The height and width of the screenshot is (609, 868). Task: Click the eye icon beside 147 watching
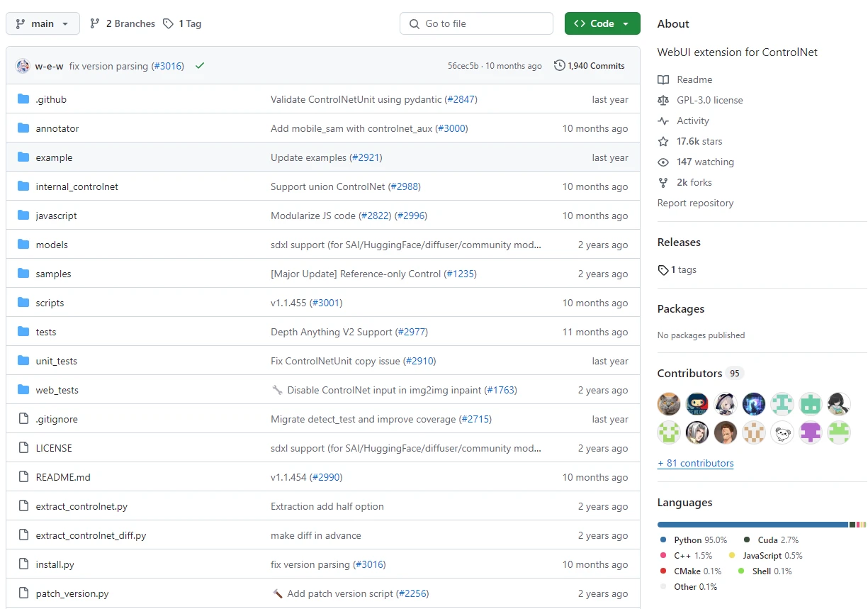pyautogui.click(x=663, y=162)
